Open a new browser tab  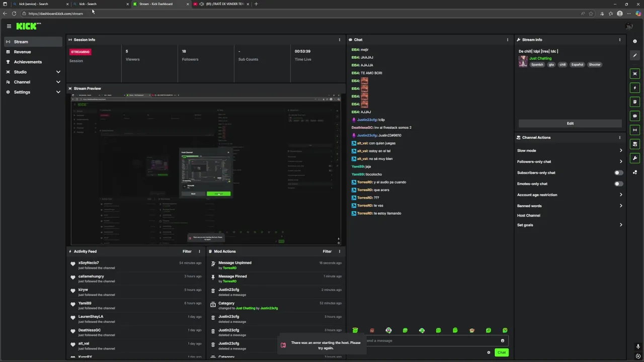pyautogui.click(x=256, y=4)
